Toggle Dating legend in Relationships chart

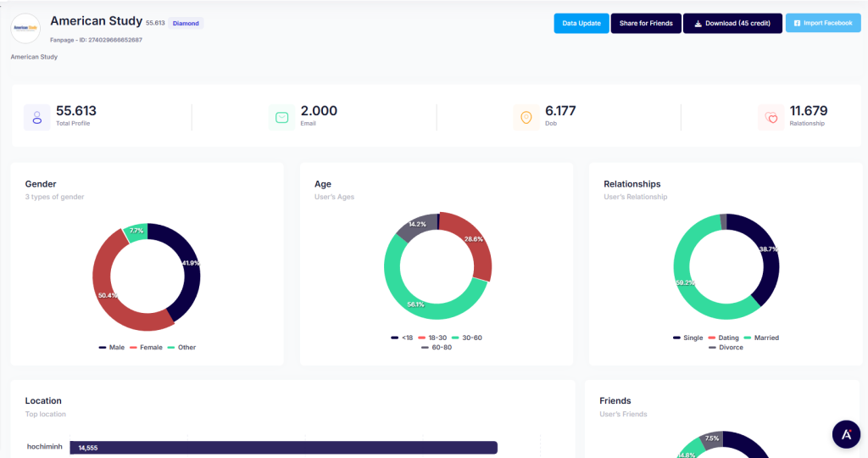click(724, 338)
